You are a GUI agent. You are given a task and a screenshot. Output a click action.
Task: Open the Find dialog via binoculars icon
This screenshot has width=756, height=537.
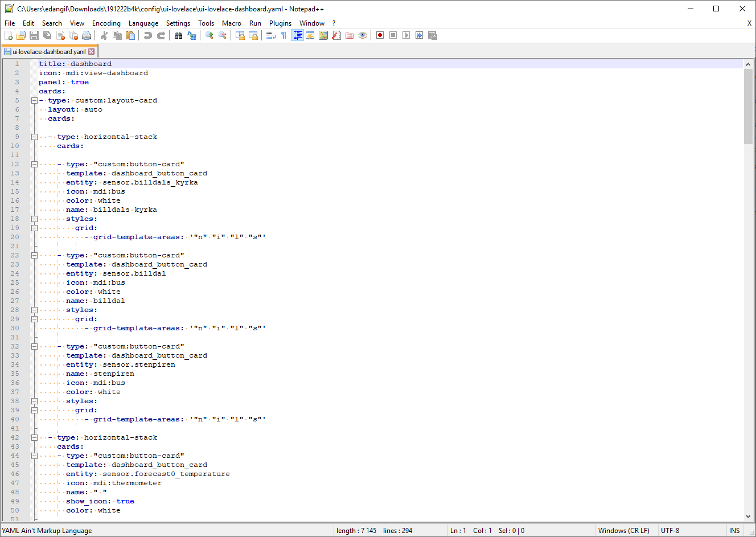click(x=178, y=35)
